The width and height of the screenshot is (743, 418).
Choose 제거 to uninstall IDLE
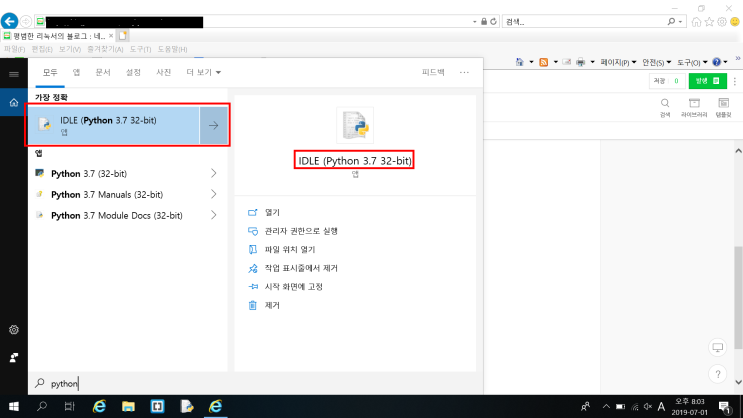pyautogui.click(x=272, y=305)
